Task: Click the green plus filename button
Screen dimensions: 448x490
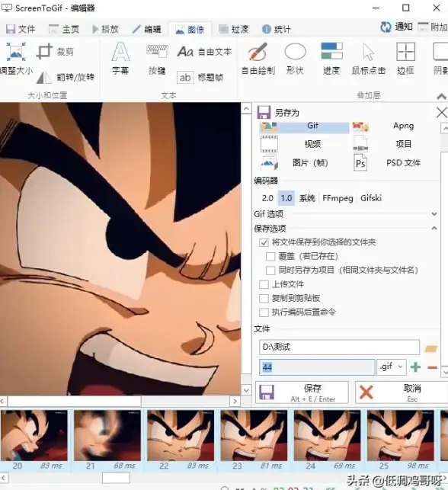Action: point(415,367)
